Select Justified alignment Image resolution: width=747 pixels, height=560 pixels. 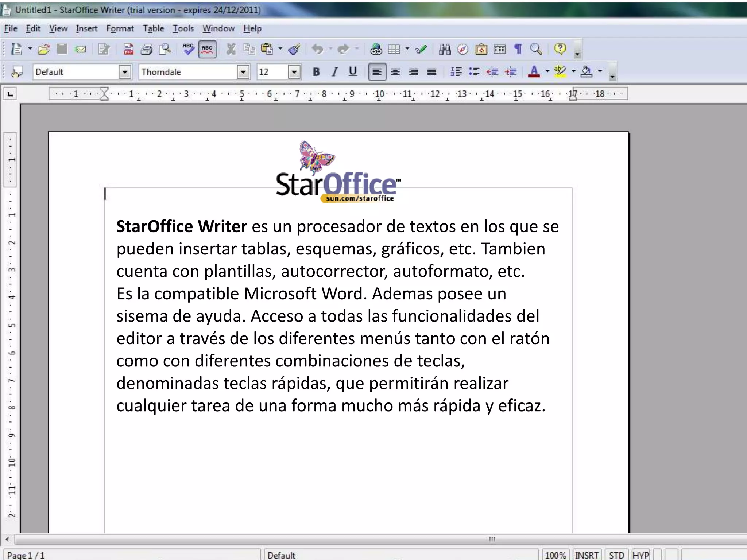431,72
